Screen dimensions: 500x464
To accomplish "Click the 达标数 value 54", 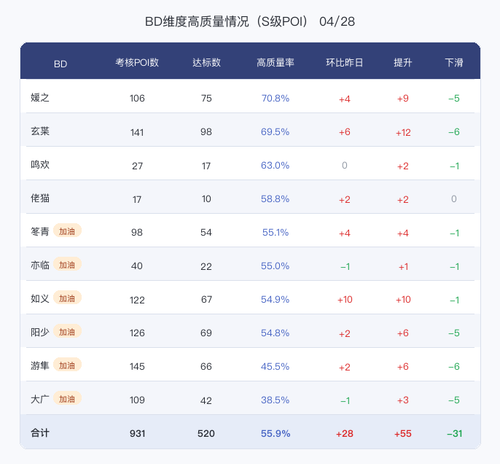I will 206,232.
